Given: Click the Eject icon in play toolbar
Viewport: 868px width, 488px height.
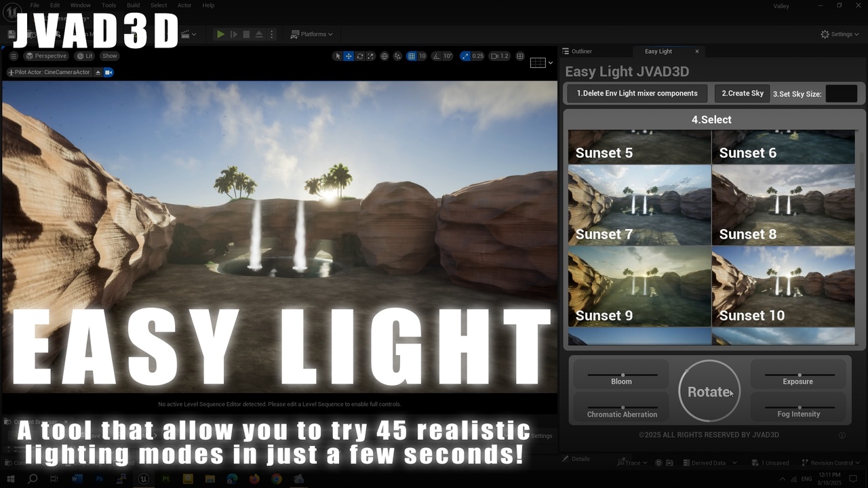Looking at the screenshot, I should coord(259,34).
